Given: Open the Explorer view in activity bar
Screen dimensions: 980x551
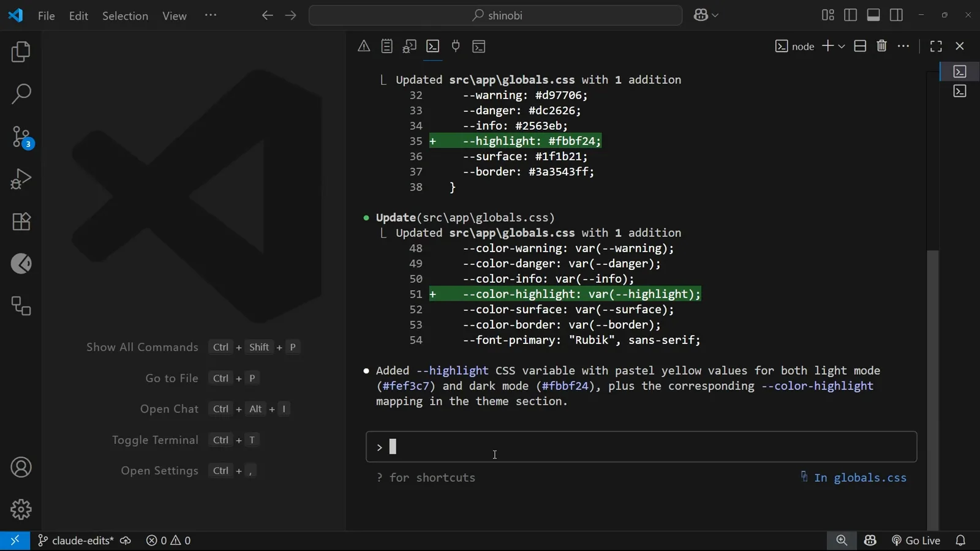Looking at the screenshot, I should (21, 52).
